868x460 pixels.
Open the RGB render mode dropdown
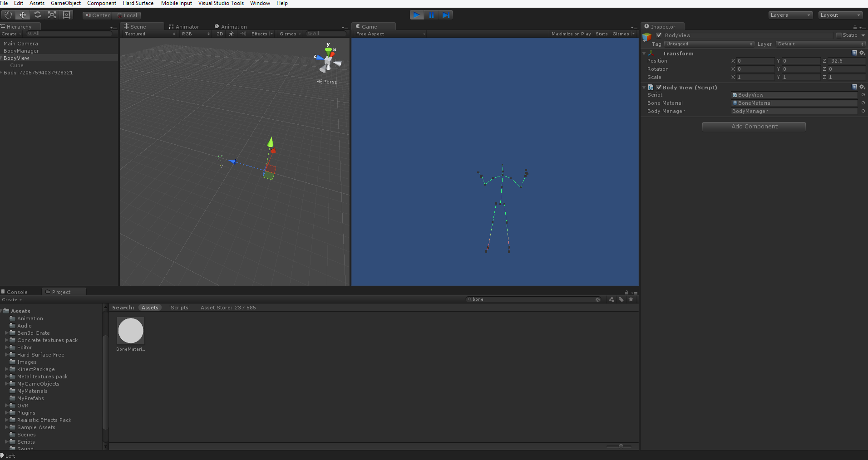coord(195,34)
